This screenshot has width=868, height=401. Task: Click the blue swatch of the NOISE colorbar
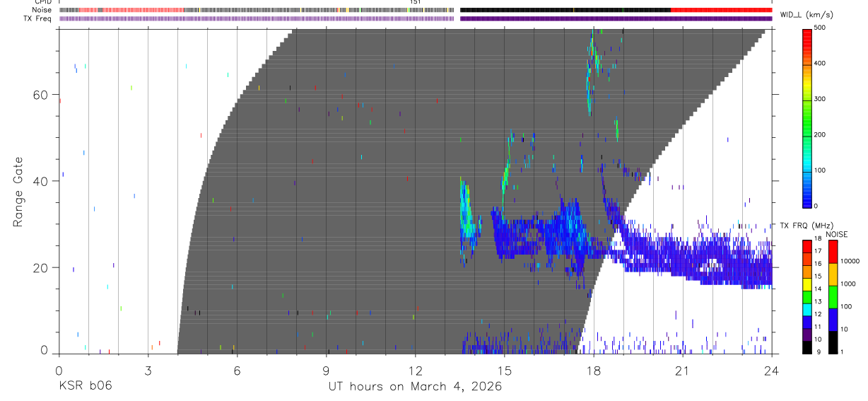[833, 320]
